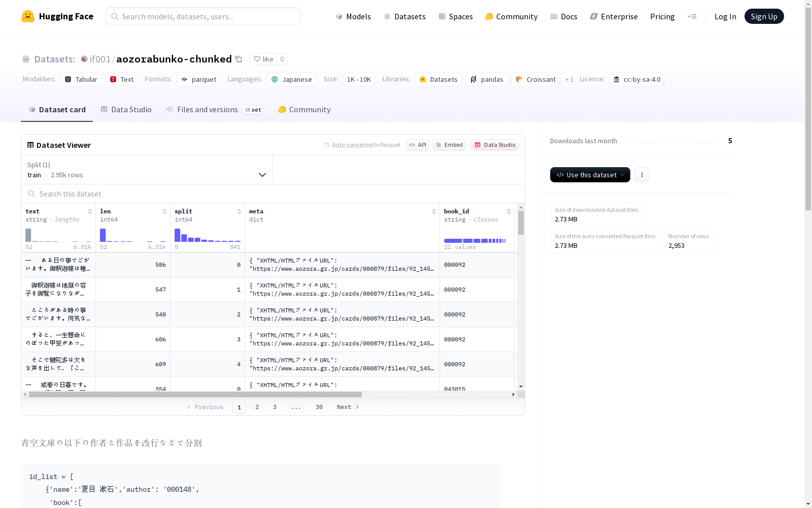The width and height of the screenshot is (812, 508).
Task: Go to the Pricing page
Action: [662, 16]
